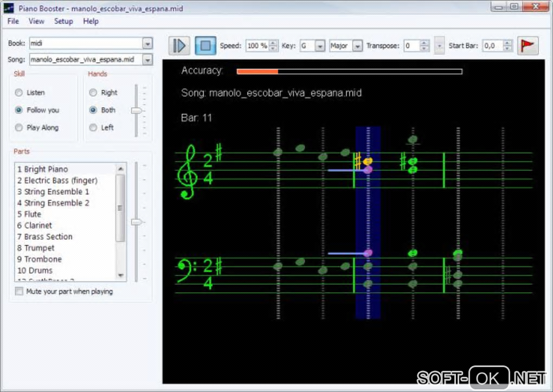This screenshot has height=392, width=553.
Task: Click the Start Bar spinner arrows
Action: tap(507, 46)
